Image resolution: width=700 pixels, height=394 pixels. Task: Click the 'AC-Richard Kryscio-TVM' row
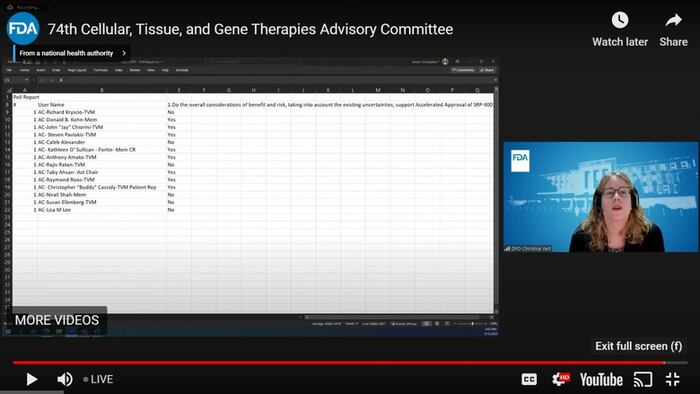coord(66,112)
